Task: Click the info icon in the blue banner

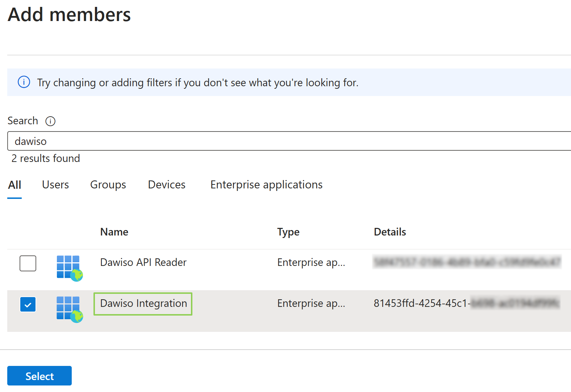Action: 24,82
